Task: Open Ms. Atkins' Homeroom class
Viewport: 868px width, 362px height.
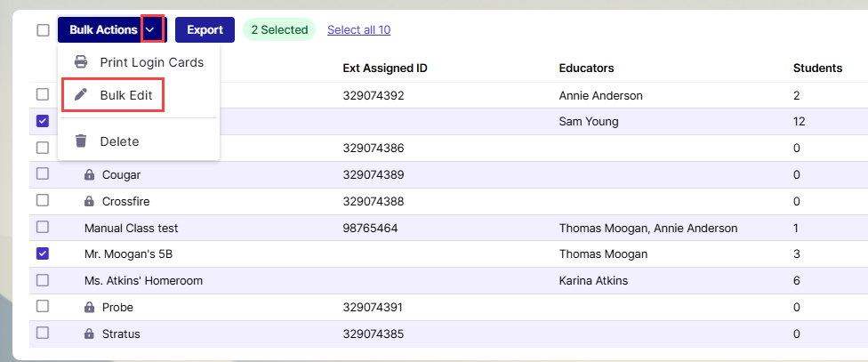Action: click(143, 281)
